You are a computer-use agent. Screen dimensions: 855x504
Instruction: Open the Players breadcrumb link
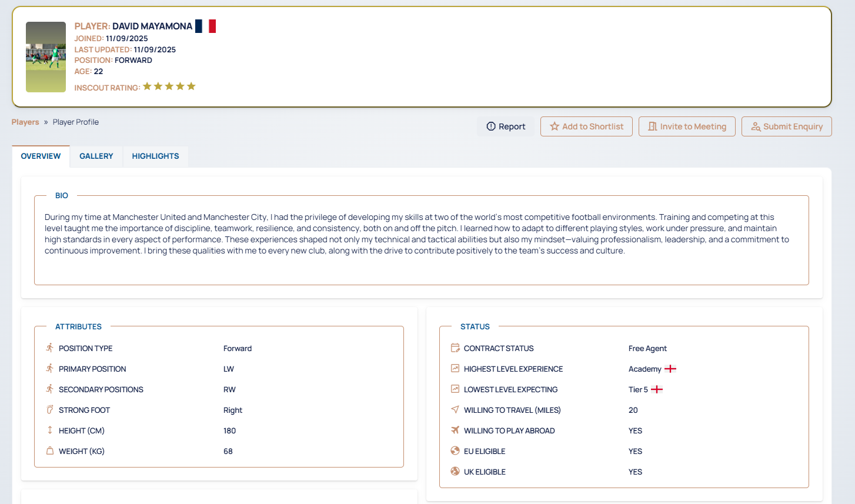25,122
